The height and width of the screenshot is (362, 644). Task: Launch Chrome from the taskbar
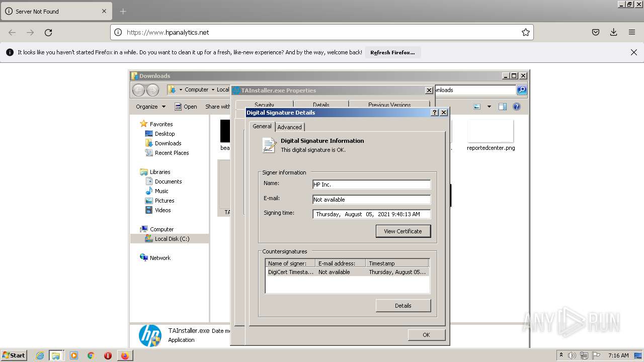point(91,355)
